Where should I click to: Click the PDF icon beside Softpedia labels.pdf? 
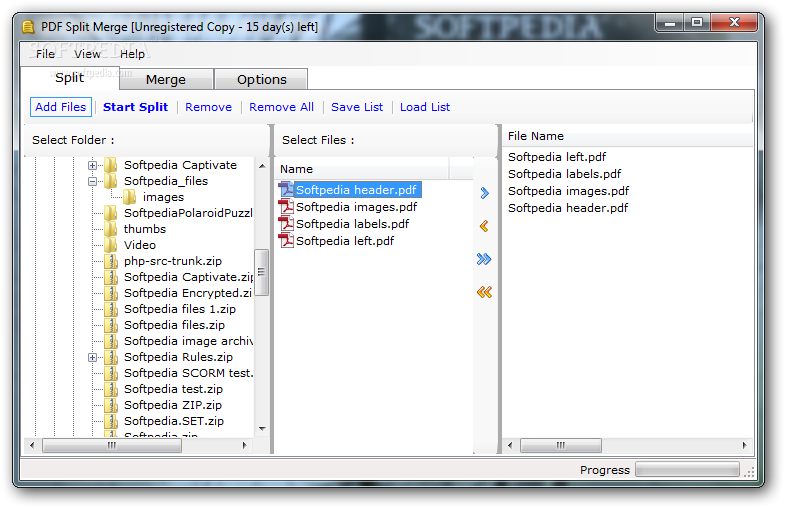pyautogui.click(x=286, y=223)
